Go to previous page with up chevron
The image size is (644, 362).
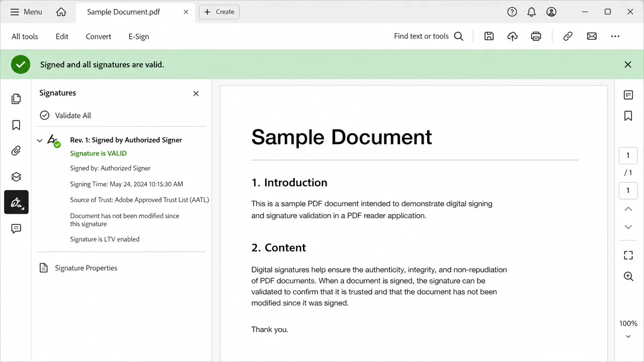click(628, 209)
